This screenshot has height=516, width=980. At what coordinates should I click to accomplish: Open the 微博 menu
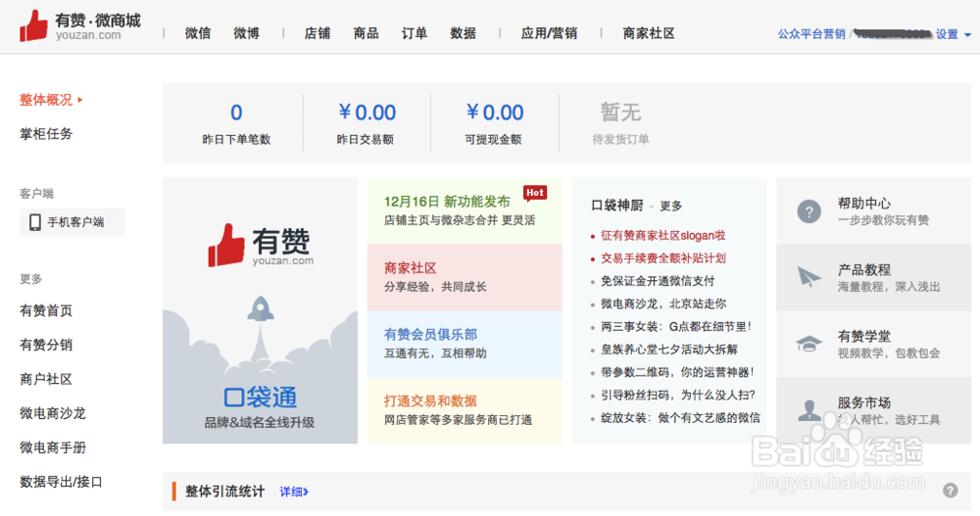pyautogui.click(x=246, y=33)
